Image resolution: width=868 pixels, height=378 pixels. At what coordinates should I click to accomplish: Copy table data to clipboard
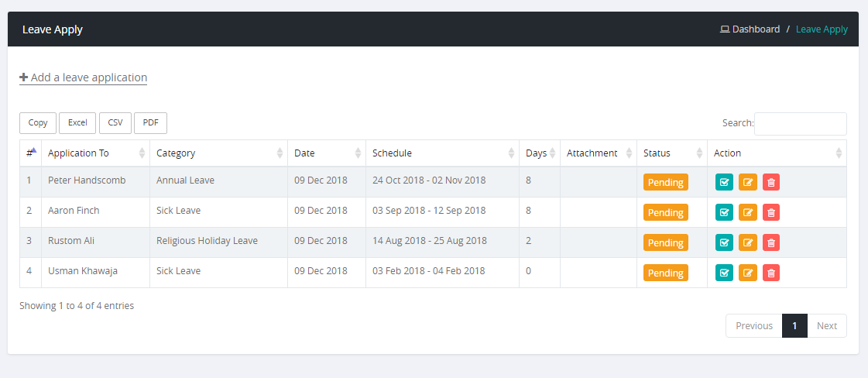pyautogui.click(x=38, y=123)
